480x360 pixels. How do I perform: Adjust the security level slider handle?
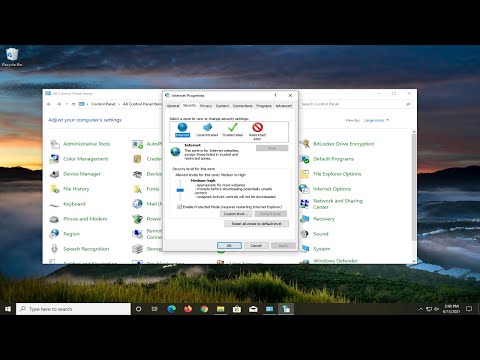pyautogui.click(x=180, y=190)
